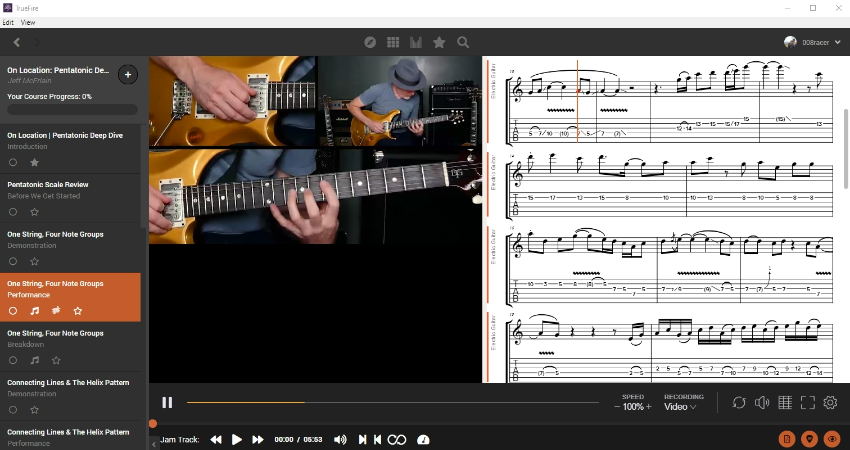Decrease playback speed with minus
This screenshot has height=450, width=850.
[617, 407]
